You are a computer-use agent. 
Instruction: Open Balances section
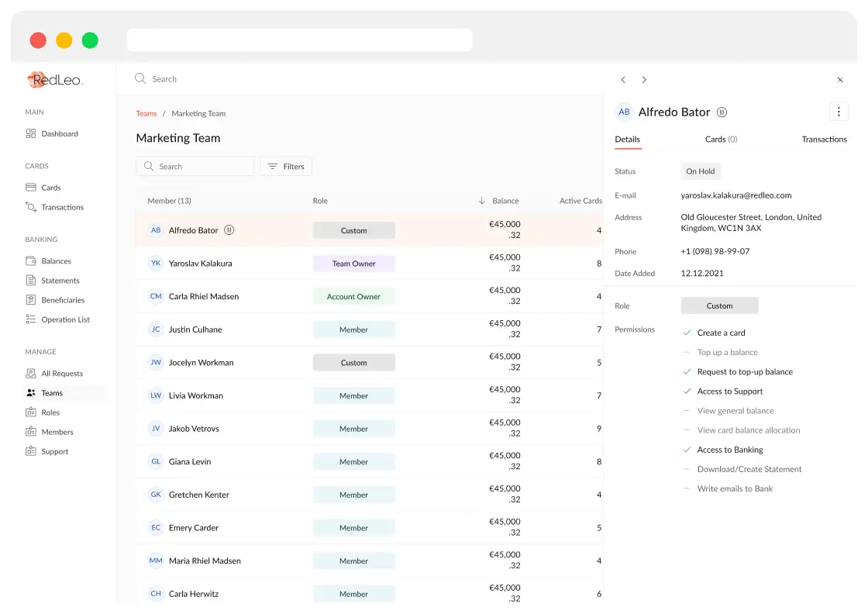point(48,260)
